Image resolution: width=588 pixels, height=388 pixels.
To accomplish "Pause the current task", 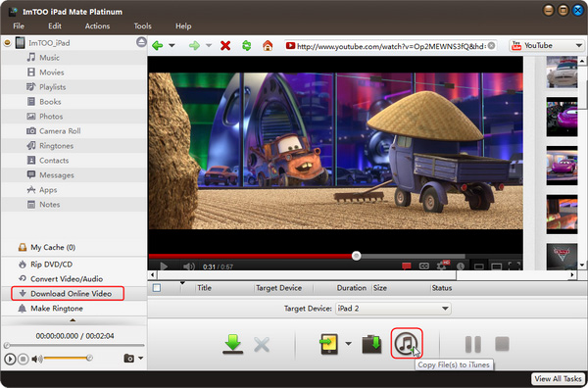I will coord(473,344).
